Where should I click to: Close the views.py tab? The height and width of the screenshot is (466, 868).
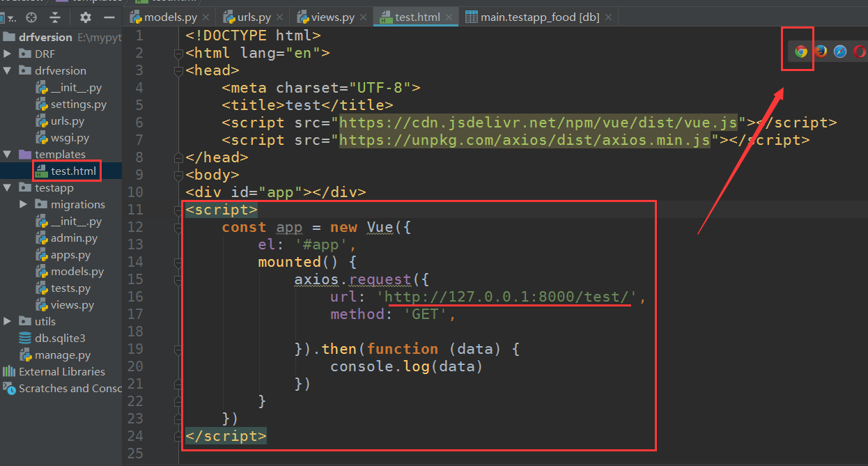point(363,17)
